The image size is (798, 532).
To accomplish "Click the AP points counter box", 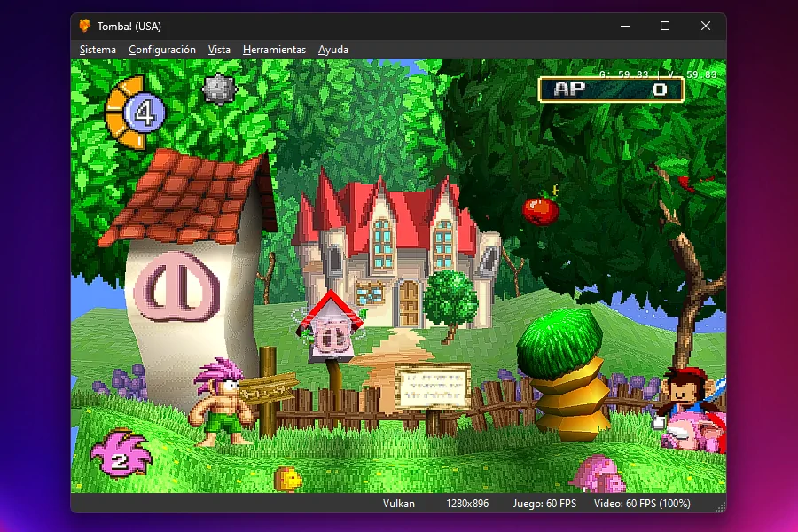I will (x=611, y=90).
